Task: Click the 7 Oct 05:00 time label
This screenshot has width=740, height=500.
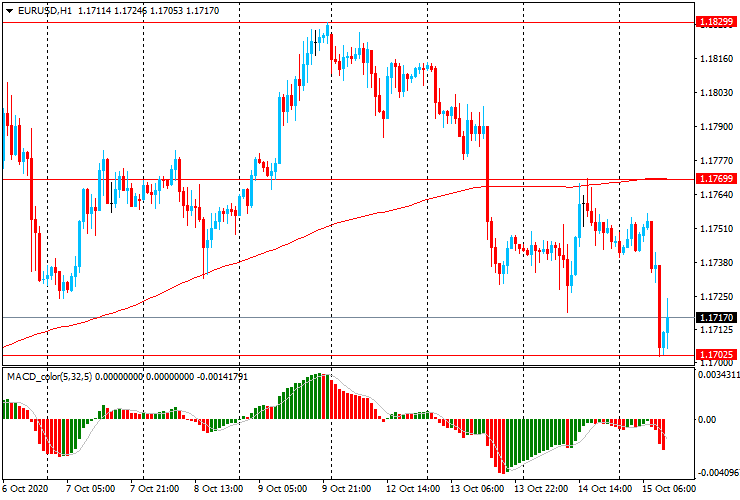Action: pyautogui.click(x=90, y=488)
